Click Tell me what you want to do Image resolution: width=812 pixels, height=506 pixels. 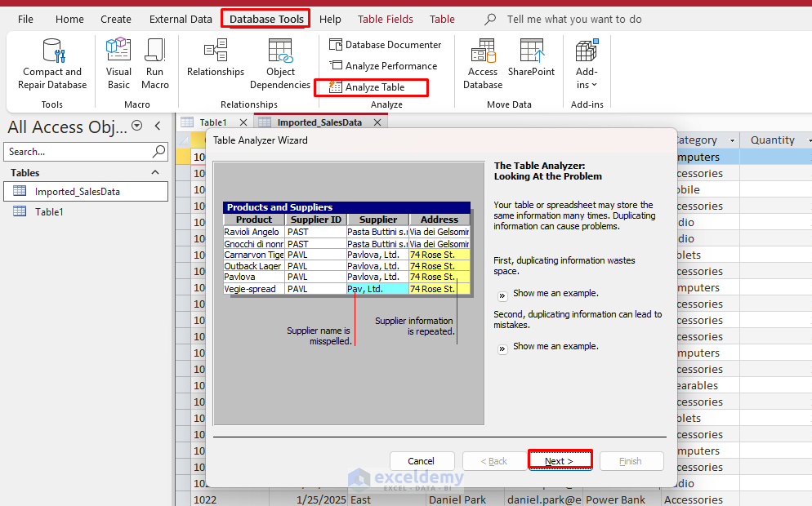click(574, 19)
